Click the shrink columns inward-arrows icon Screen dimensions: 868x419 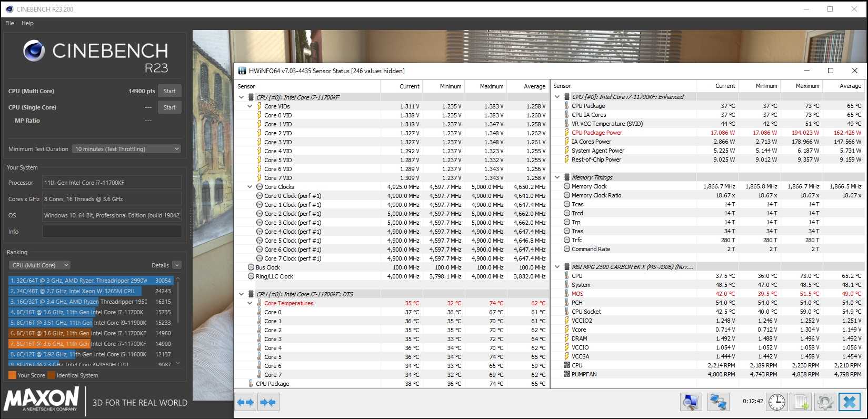coord(268,402)
